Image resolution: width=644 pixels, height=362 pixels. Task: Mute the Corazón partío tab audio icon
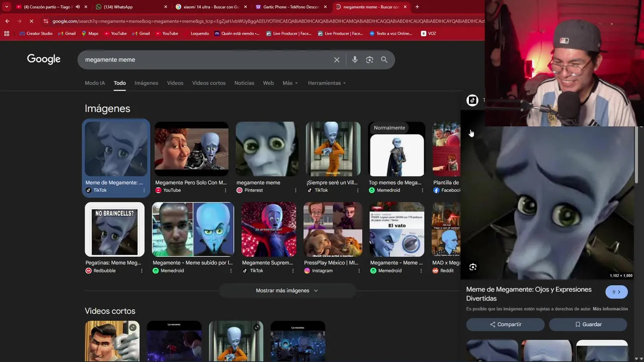pyautogui.click(x=77, y=7)
